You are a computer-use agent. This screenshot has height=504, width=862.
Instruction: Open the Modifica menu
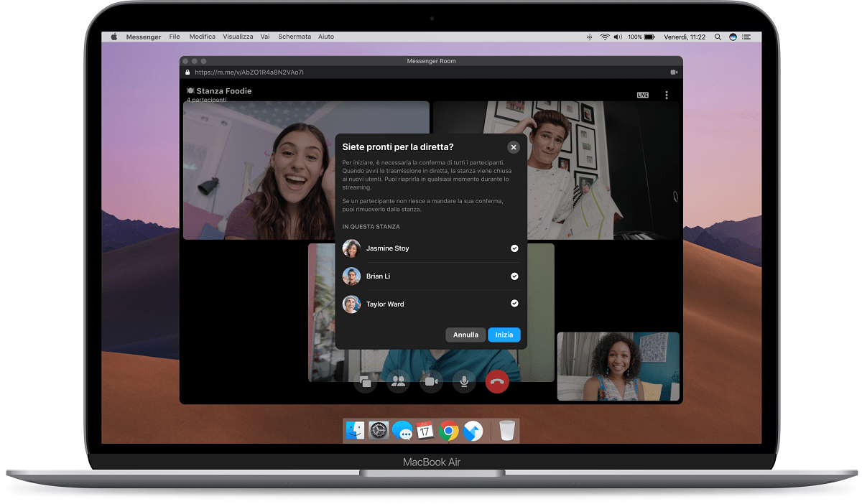click(x=203, y=37)
